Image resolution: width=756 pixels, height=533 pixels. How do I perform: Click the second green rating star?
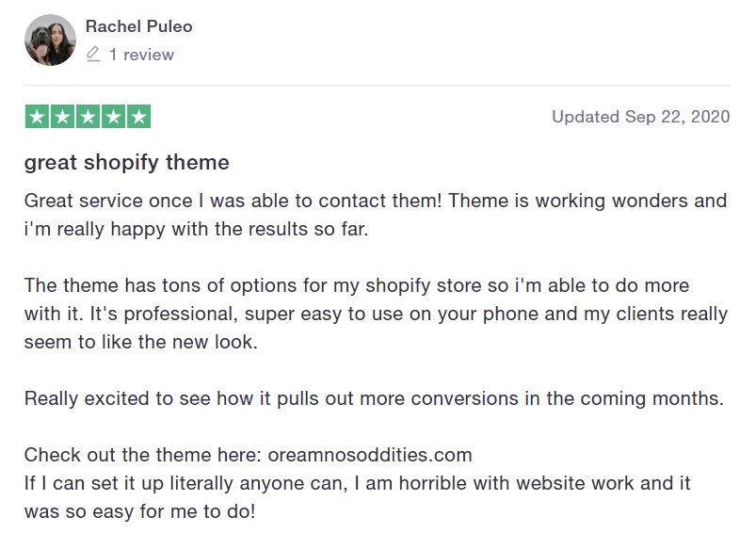[x=63, y=116]
